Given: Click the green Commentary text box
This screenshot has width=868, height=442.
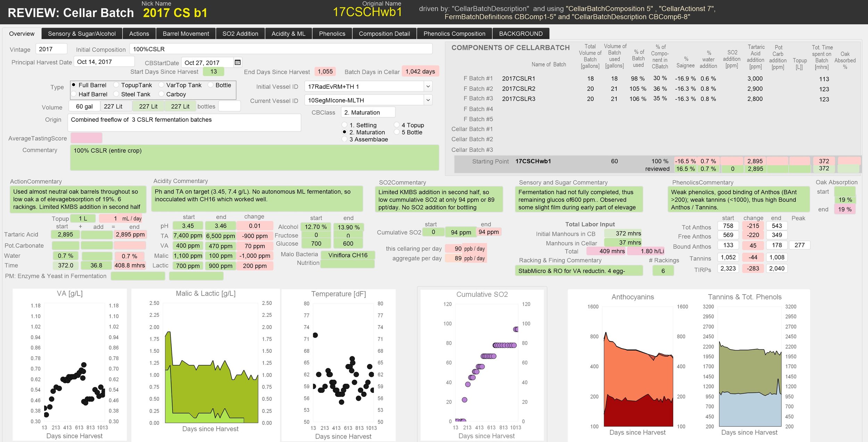Looking at the screenshot, I should [x=254, y=158].
